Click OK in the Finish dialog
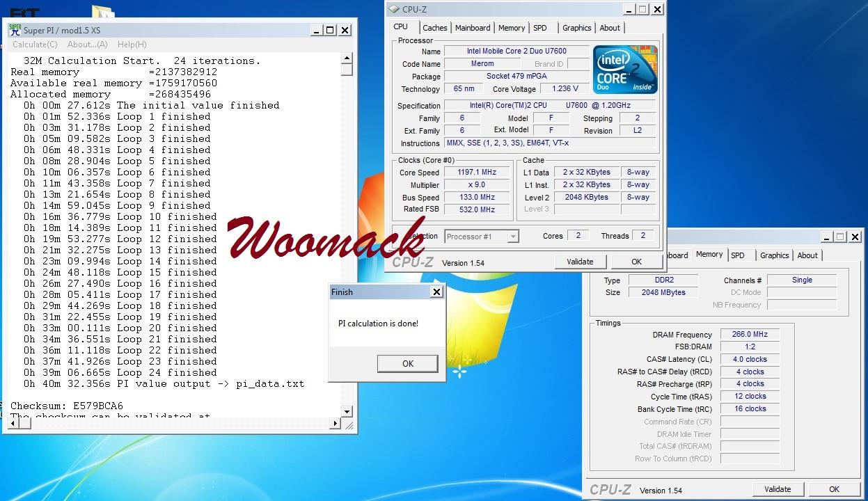This screenshot has height=501, width=868. (x=408, y=363)
